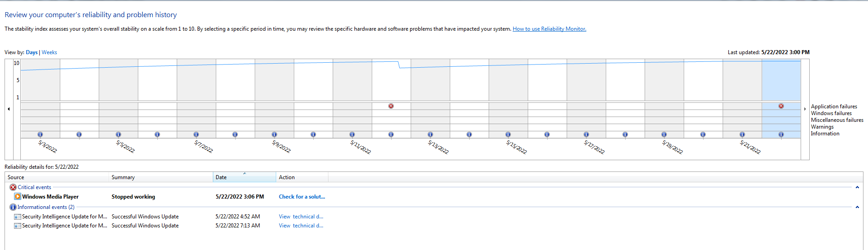Screen dimensions: 868x250
Task: Click the Application failures legend label
Action: (x=834, y=106)
